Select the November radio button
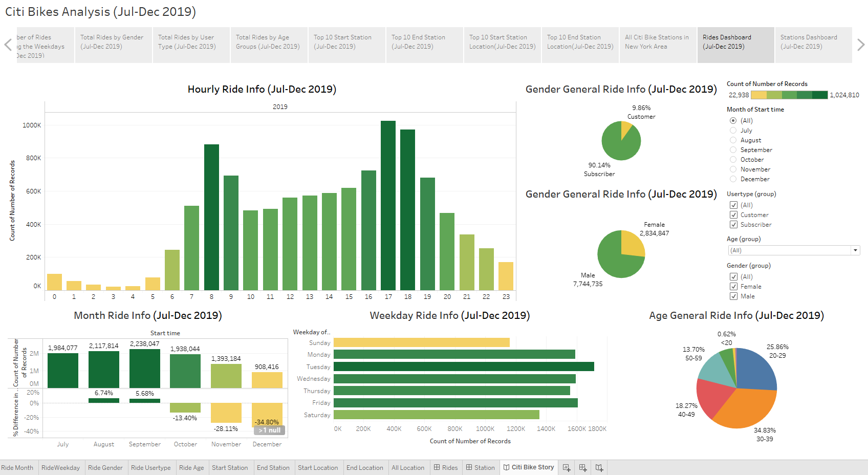 733,169
